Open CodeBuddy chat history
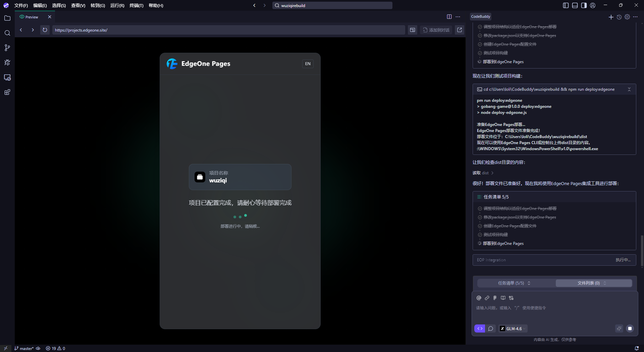The height and width of the screenshot is (352, 644). [619, 17]
